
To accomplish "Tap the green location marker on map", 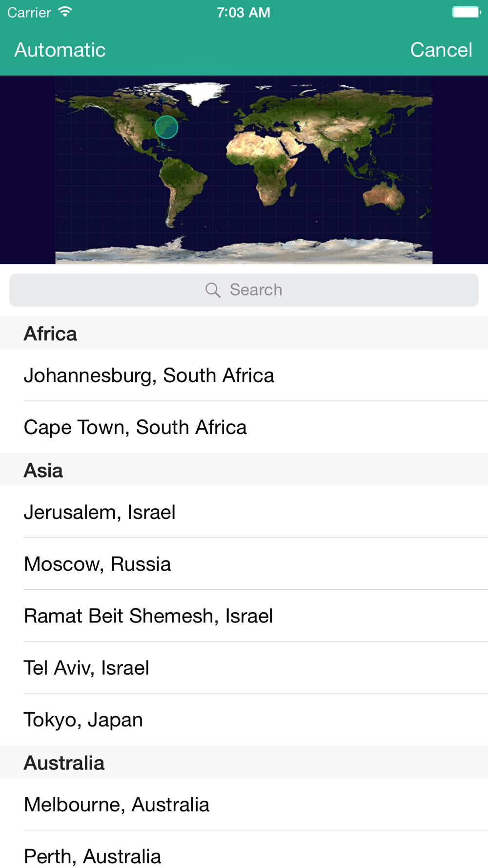I will coord(166,127).
